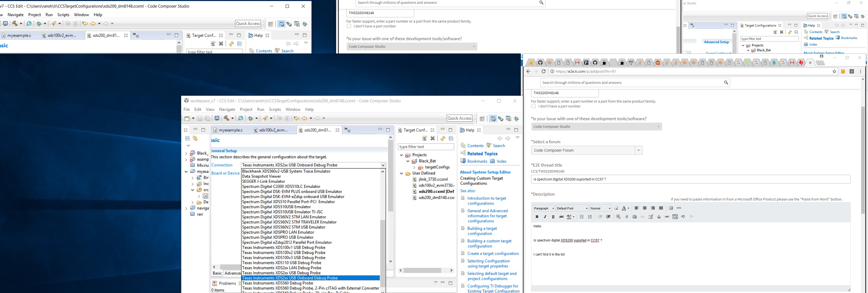Expand the targetConfigs folder node
Screen dimensions: 868x293
click(414, 168)
